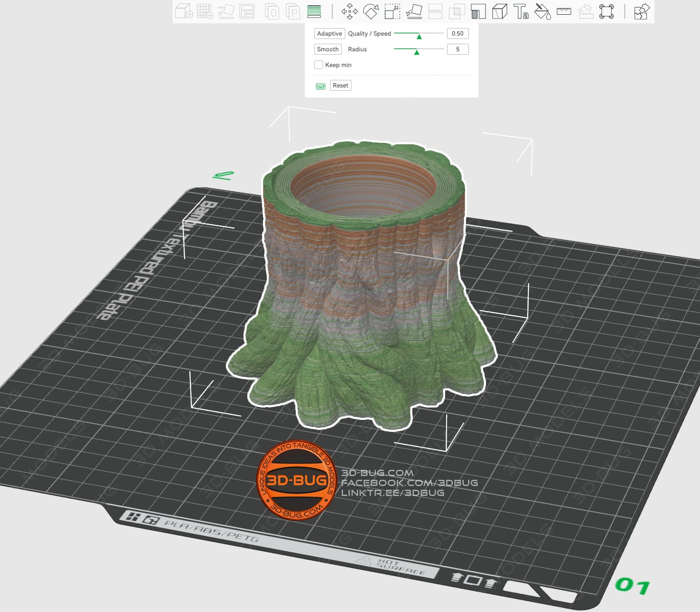This screenshot has width=700, height=612.
Task: Toggle the green Variable layer height tool
Action: [314, 11]
